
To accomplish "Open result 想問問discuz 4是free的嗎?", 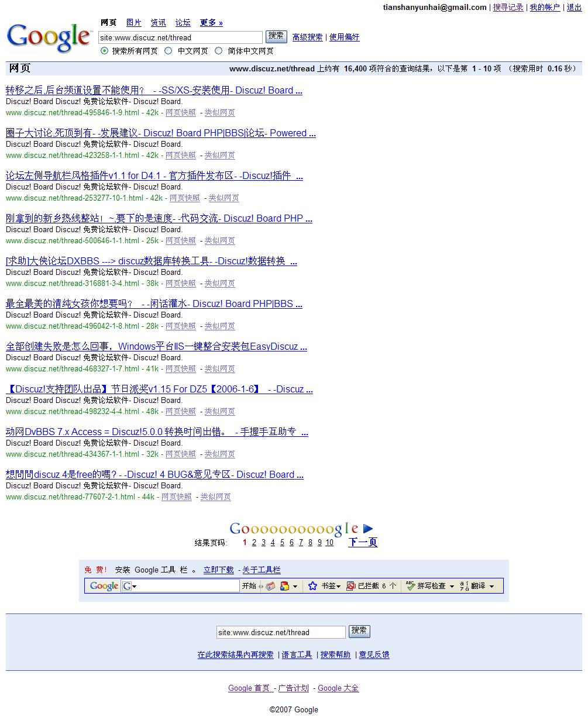I will pyautogui.click(x=154, y=475).
